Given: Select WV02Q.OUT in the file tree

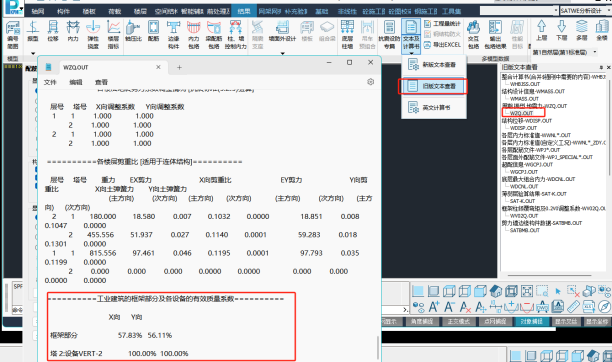Looking at the screenshot, I should click(x=524, y=216).
